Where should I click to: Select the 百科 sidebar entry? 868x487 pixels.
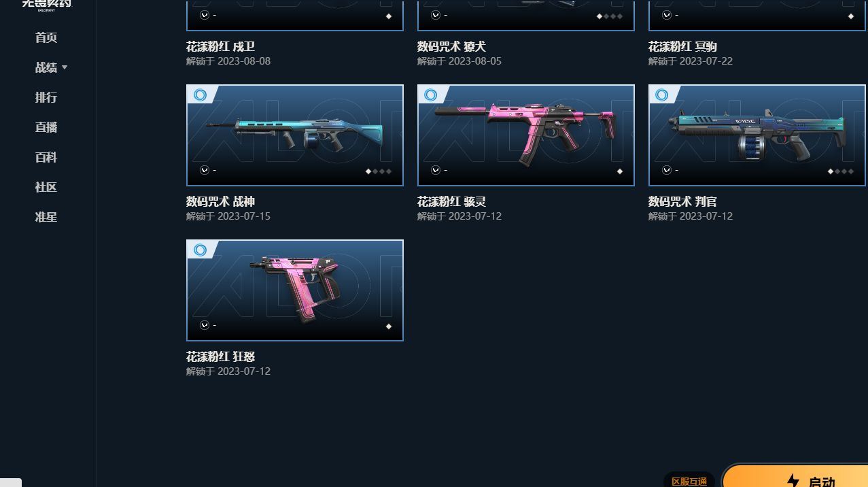[46, 157]
